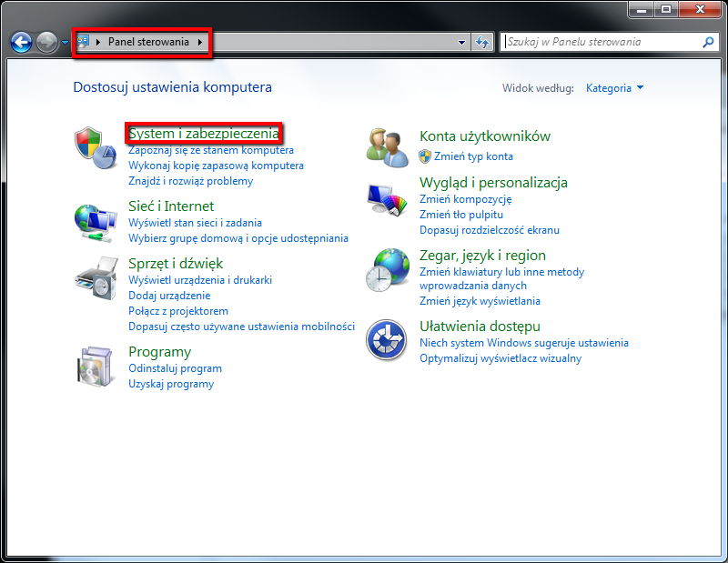728x563 pixels.
Task: Open Konta użytkowników category
Action: point(485,136)
